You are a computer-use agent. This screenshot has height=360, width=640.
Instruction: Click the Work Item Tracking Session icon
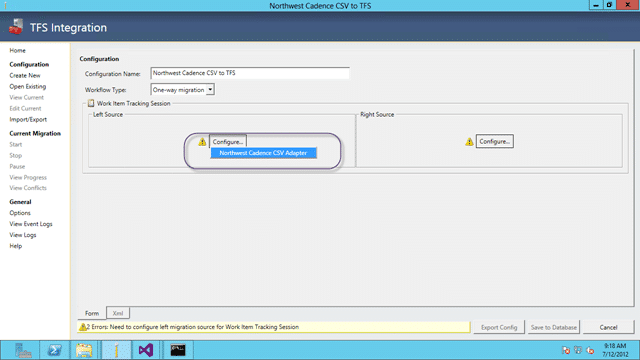click(x=91, y=103)
